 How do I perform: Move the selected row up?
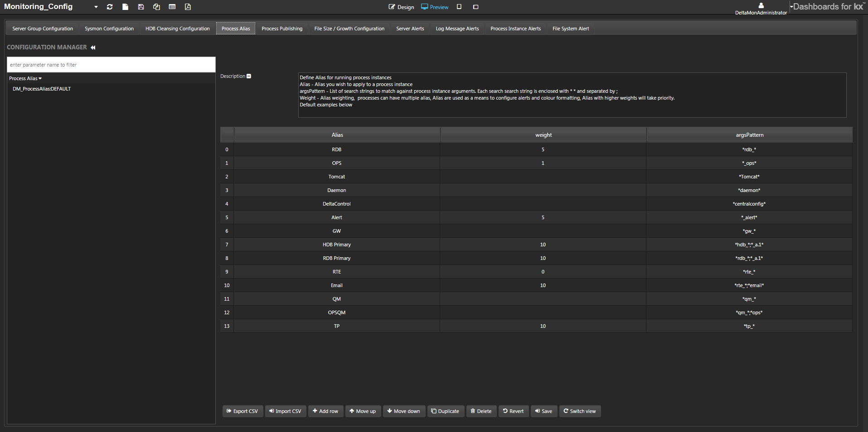coord(363,411)
